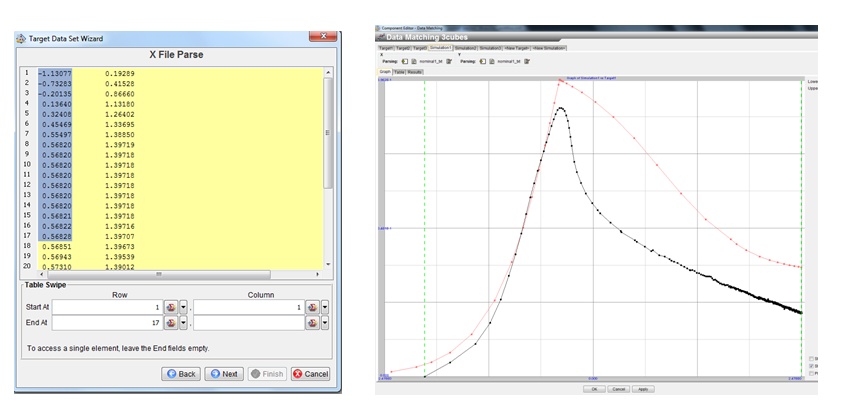The width and height of the screenshot is (852, 409).
Task: Click the Y nominal1 edit icon
Action: click(527, 61)
